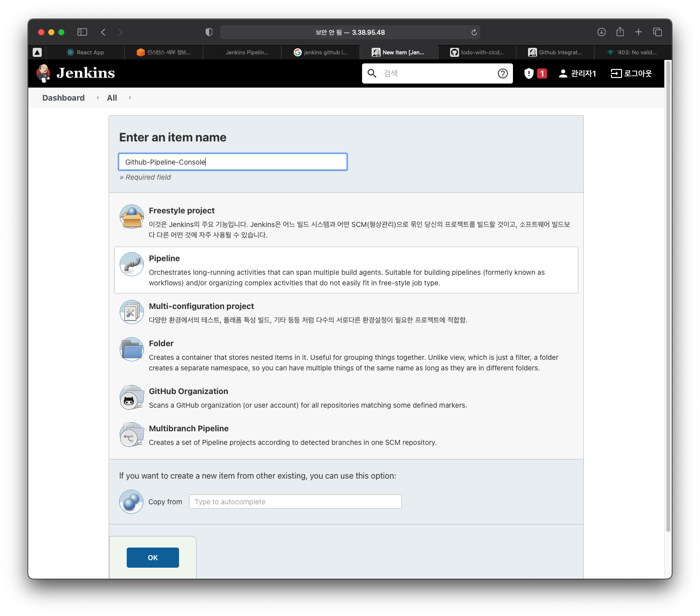700x616 pixels.
Task: Select the Multi-configuration project icon
Action: tap(132, 312)
